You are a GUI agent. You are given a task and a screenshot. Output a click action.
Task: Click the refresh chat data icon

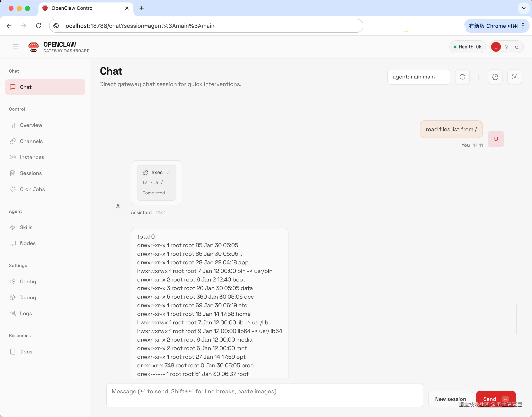point(462,77)
